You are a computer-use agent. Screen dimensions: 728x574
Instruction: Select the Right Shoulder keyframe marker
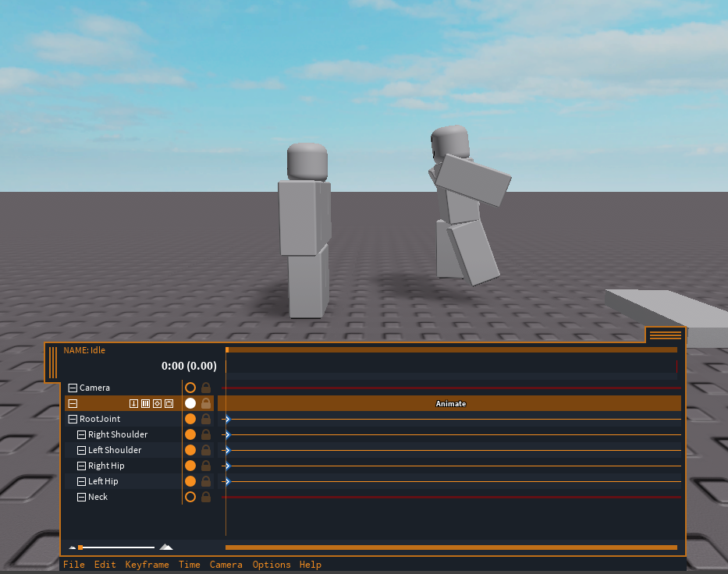(x=227, y=435)
